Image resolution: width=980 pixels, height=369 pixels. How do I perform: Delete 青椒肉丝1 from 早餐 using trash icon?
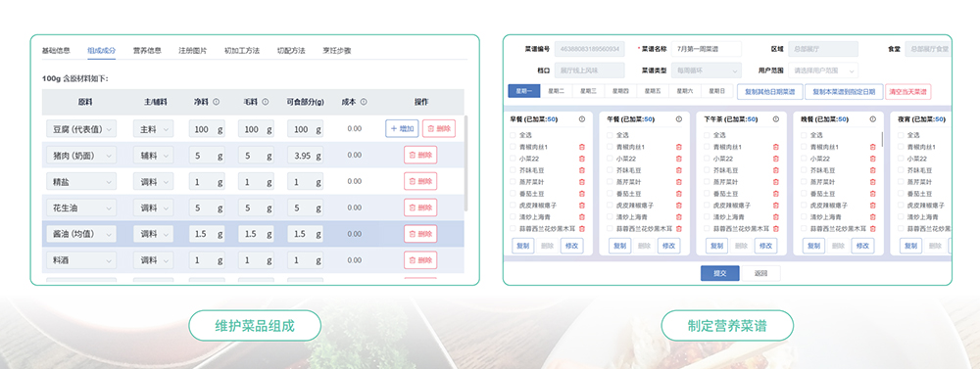582,147
